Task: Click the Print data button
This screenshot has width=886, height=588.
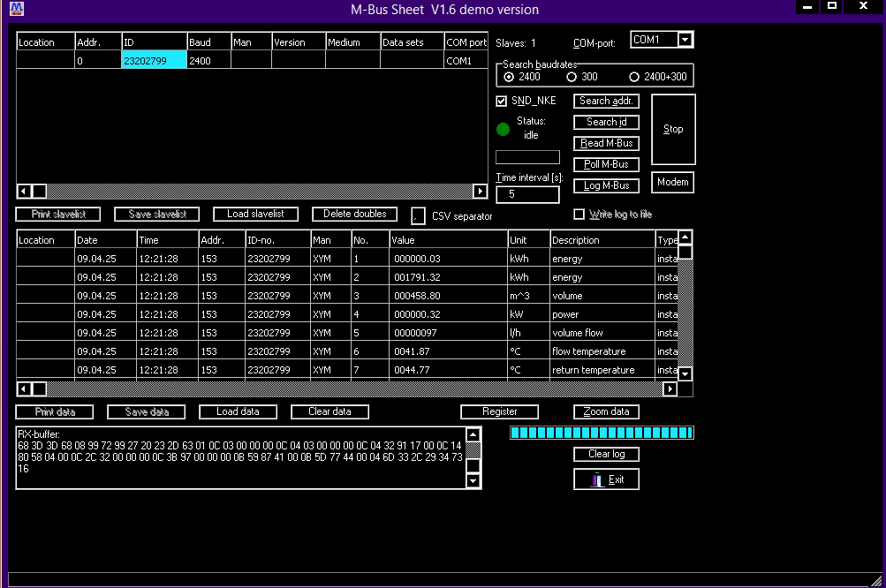Action: 55,411
